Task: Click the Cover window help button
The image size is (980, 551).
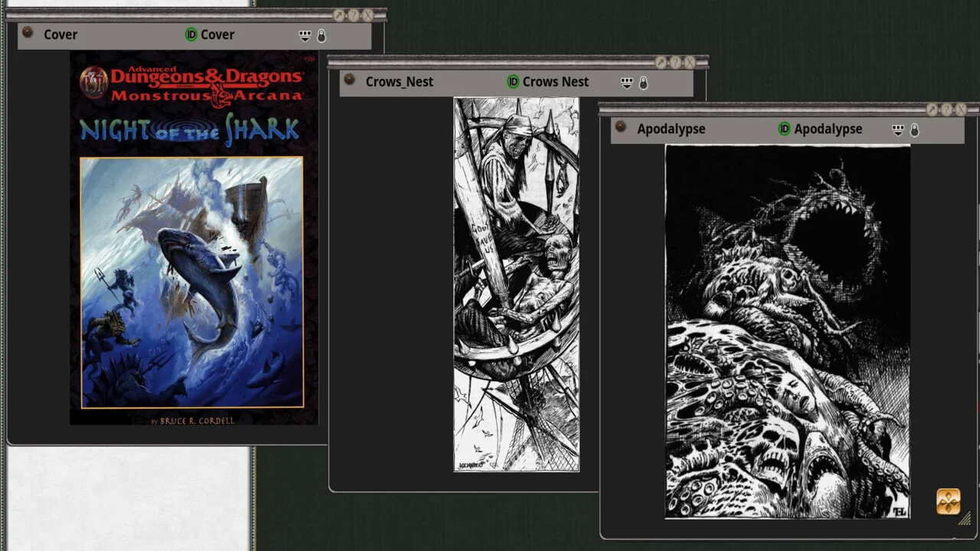Action: [354, 15]
